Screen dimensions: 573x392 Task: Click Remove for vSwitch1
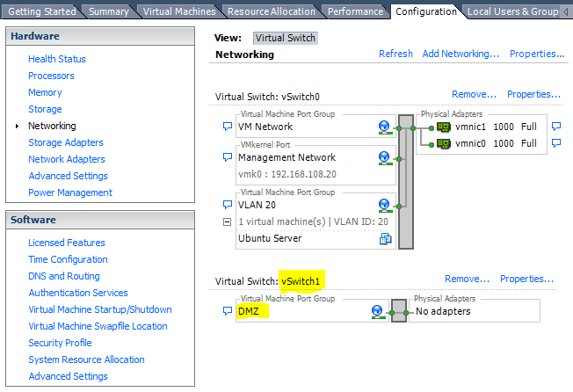click(x=467, y=279)
